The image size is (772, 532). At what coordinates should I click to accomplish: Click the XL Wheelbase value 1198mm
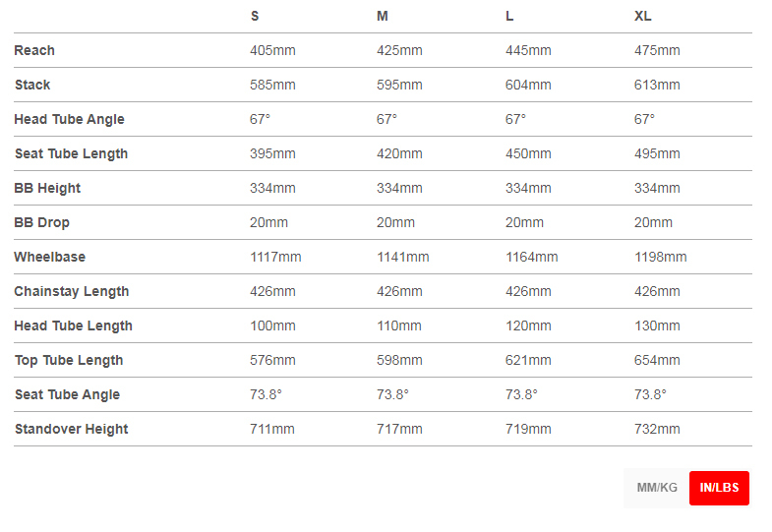pos(660,257)
